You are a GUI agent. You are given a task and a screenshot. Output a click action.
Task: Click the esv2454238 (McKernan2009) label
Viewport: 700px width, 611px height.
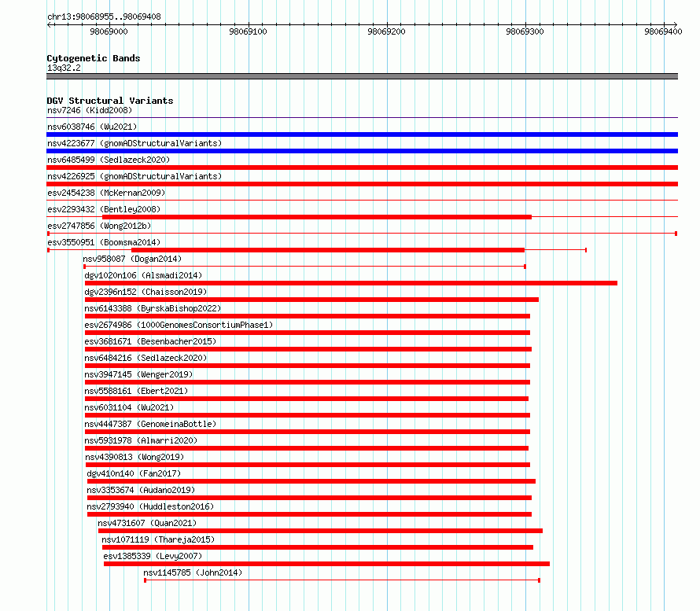(x=106, y=193)
